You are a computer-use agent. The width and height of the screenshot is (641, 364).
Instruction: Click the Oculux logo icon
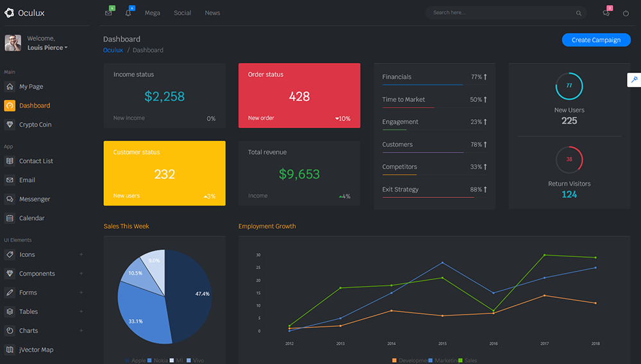coord(10,13)
